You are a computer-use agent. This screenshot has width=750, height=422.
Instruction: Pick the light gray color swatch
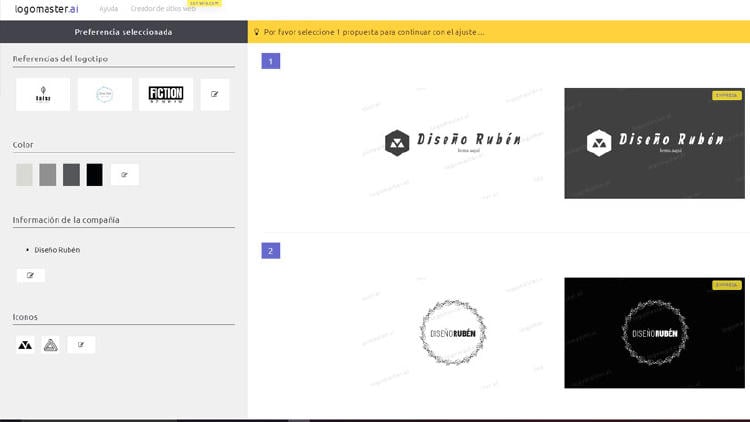click(24, 175)
